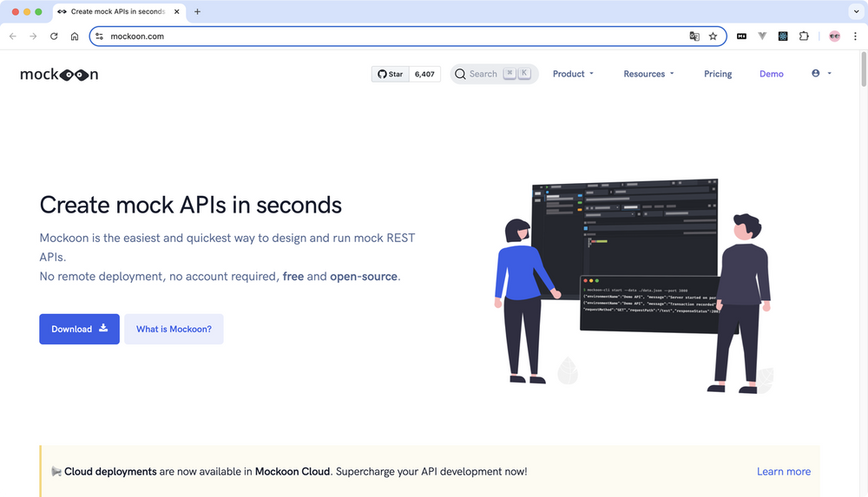The image size is (868, 497).
Task: View site information icon in address bar
Action: tap(100, 36)
